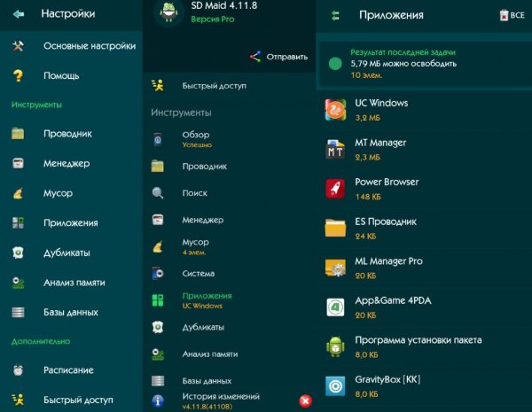This screenshot has height=412, width=532.
Task: Click 'UC Windows' app name
Action: point(381,103)
